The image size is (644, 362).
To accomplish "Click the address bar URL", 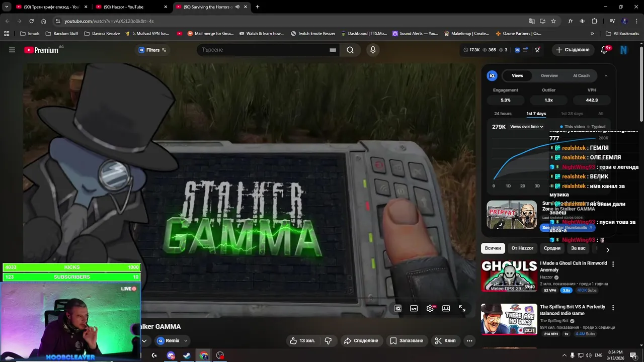I will click(109, 21).
